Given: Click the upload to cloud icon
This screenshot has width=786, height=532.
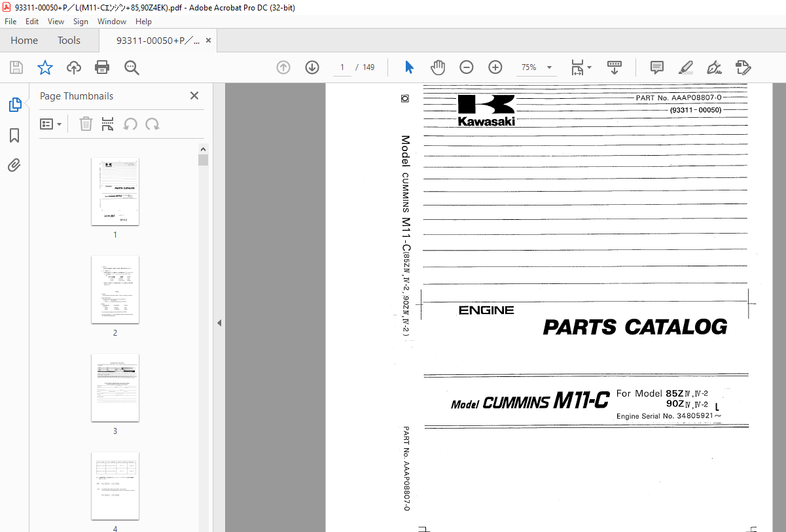Looking at the screenshot, I should 73,67.
